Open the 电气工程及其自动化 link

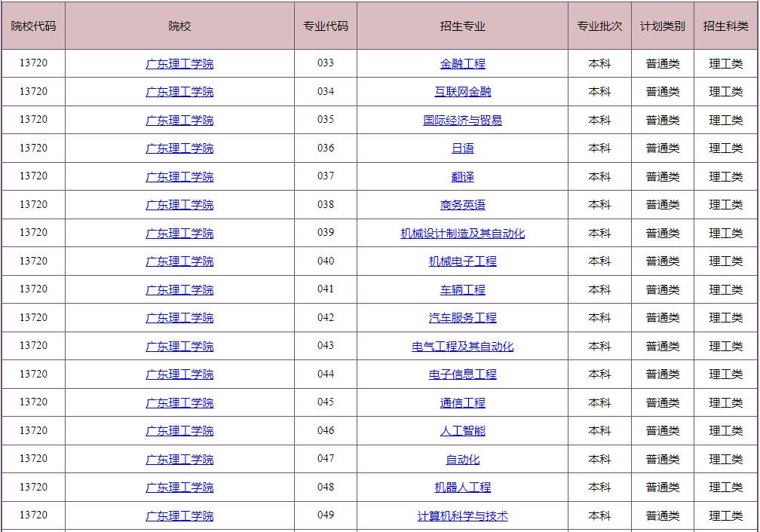tap(462, 346)
